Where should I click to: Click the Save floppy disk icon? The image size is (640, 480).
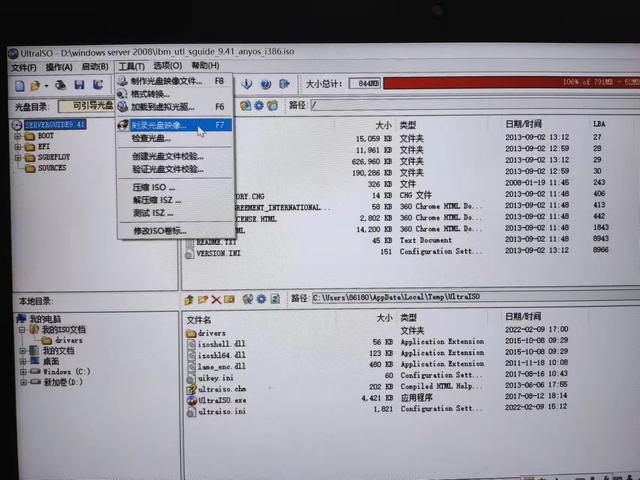[x=79, y=85]
